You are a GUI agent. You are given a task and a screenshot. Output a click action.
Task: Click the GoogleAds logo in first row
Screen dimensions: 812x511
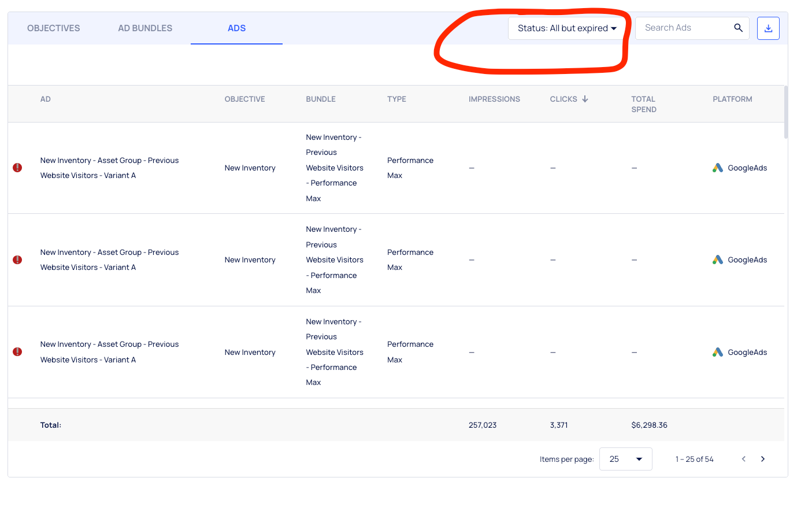[718, 168]
